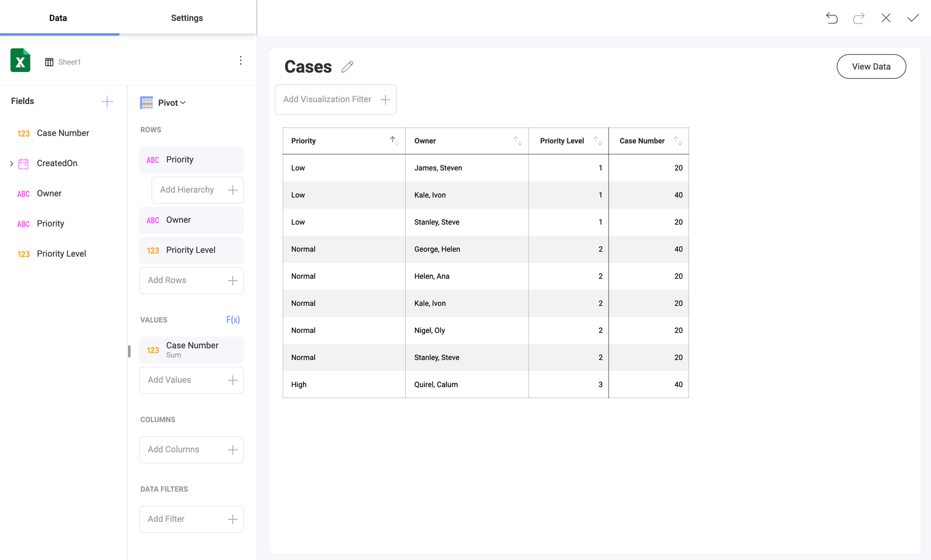Select the Priority item under Rows
The height and width of the screenshot is (560, 931).
[191, 160]
